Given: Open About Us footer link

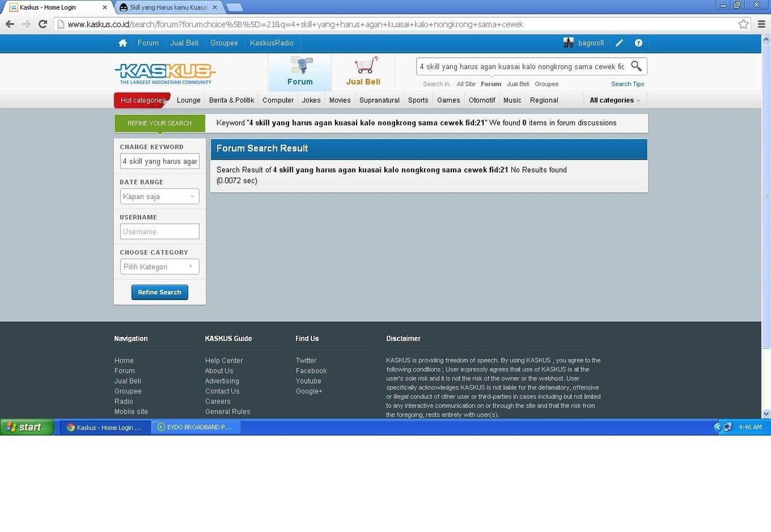Looking at the screenshot, I should click(x=219, y=371).
